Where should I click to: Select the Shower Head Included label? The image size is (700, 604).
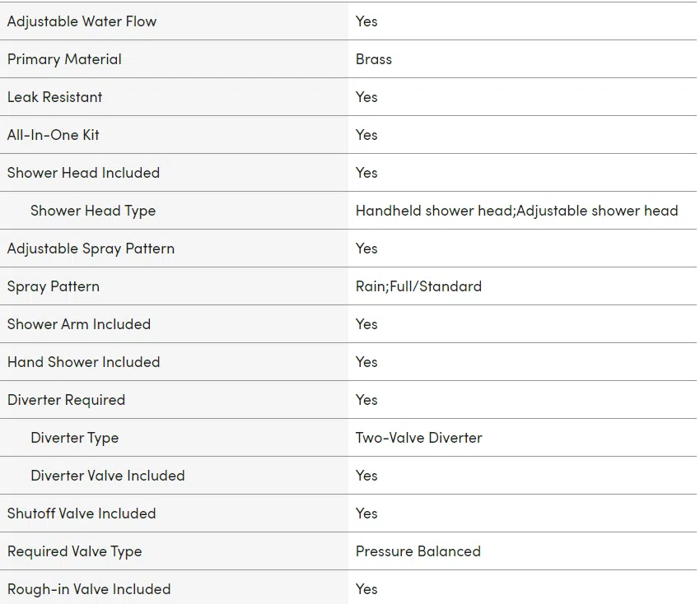coord(83,173)
